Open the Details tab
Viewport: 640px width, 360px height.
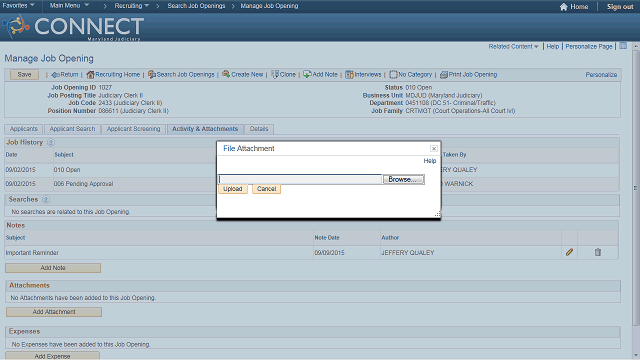tap(259, 129)
